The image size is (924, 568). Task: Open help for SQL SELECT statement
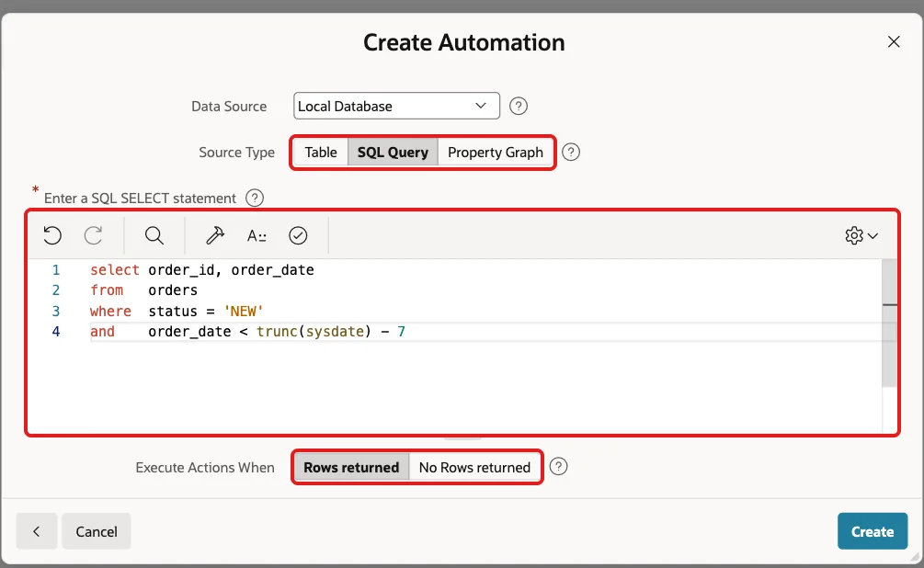[255, 198]
